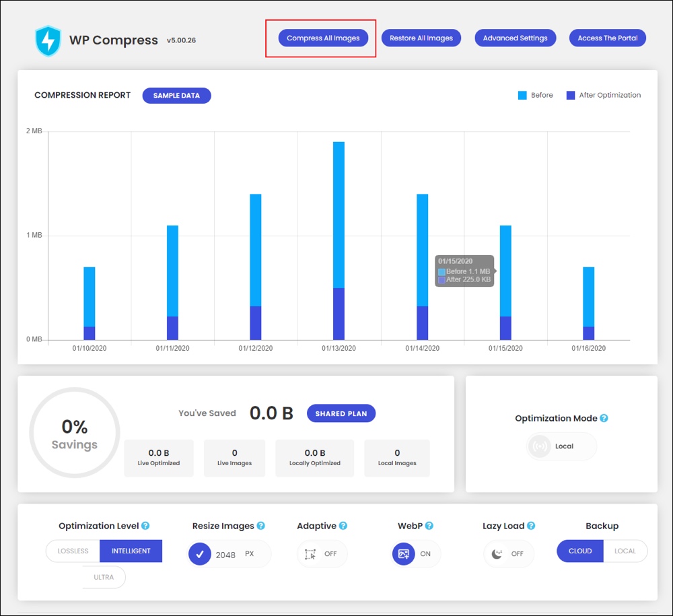Click the Local Images stat card
The width and height of the screenshot is (673, 616).
coord(397,458)
